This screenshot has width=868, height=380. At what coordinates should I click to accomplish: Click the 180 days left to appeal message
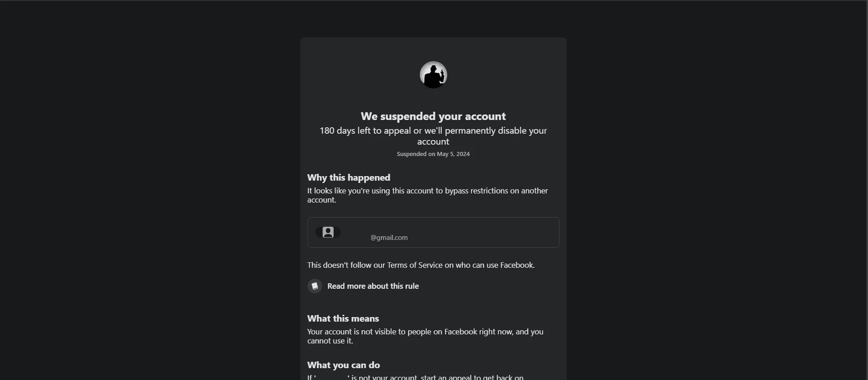[433, 136]
